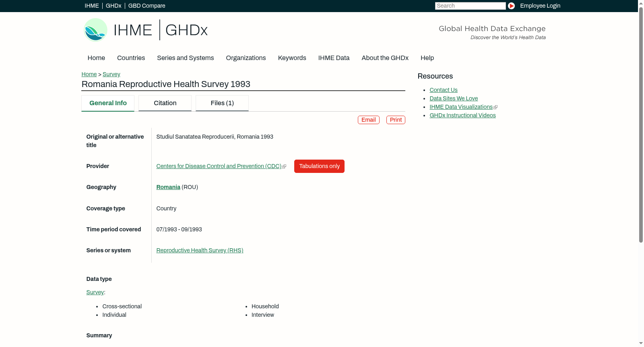Open Data Sites We Love link
This screenshot has height=347, width=644.
[454, 99]
